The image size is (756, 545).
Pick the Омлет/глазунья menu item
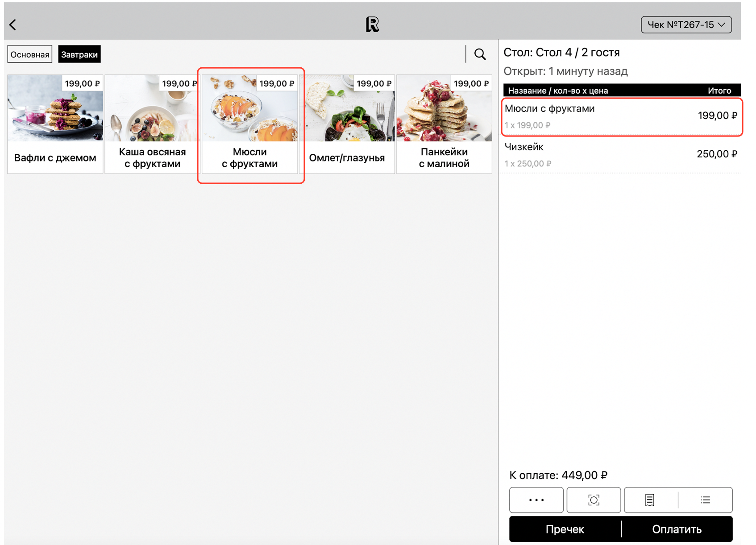click(x=347, y=124)
